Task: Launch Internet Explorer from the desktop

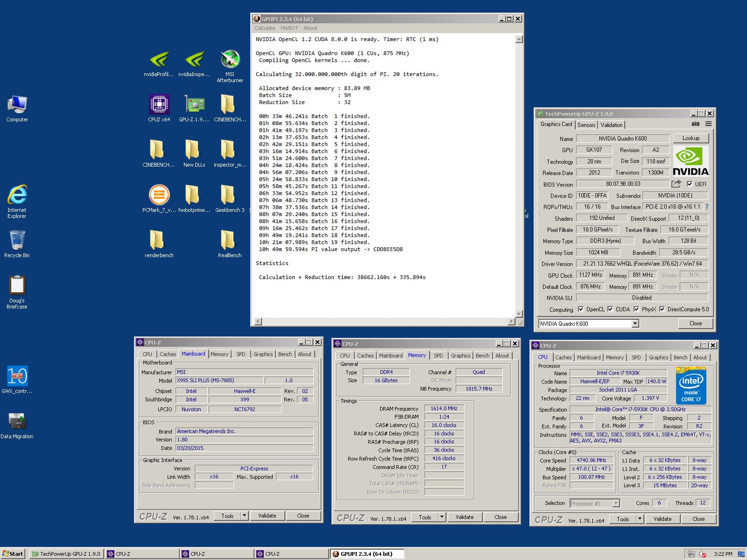Action: (17, 201)
